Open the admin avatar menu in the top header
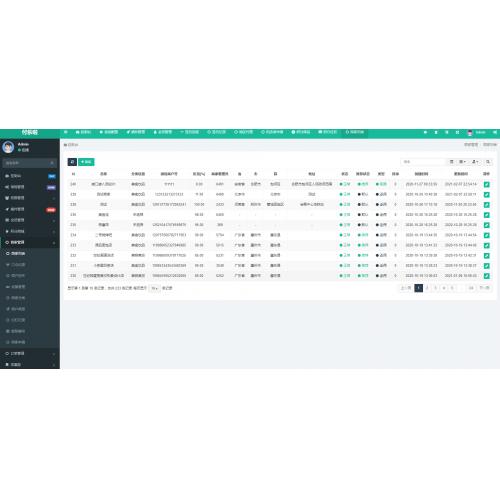 pyautogui.click(x=477, y=133)
